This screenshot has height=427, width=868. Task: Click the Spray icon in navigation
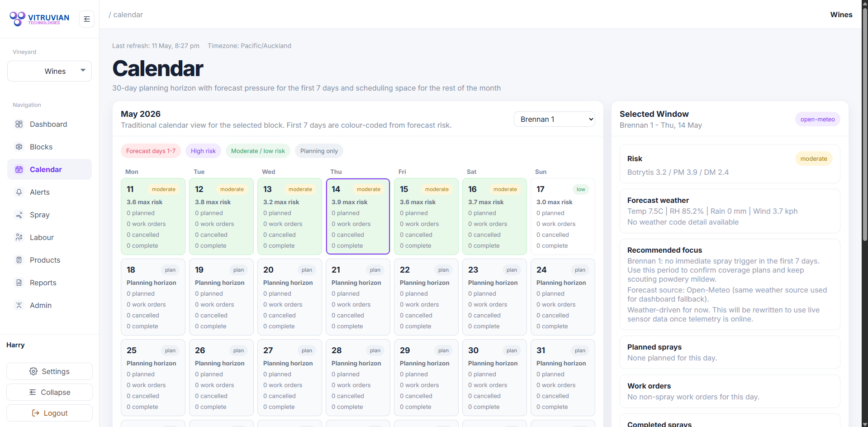point(19,215)
